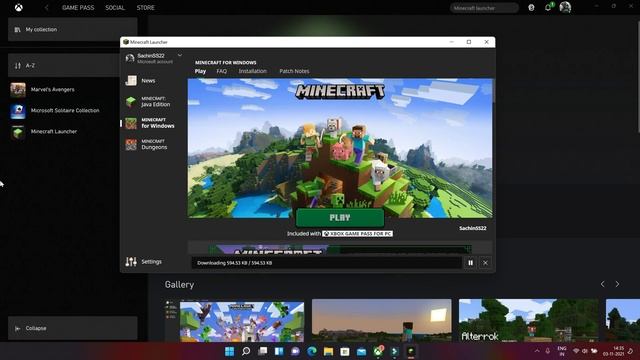Image resolution: width=640 pixels, height=360 pixels.
Task: Switch to the Play tab
Action: pos(200,71)
